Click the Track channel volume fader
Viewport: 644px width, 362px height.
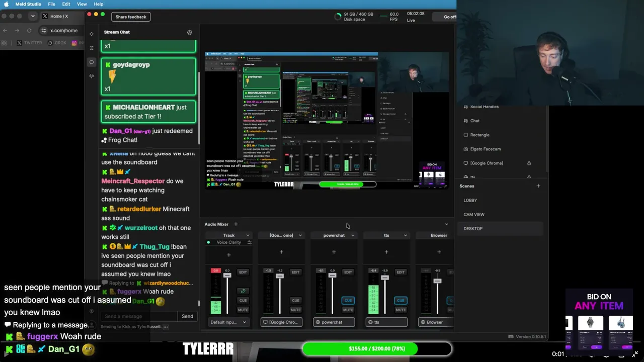click(x=227, y=276)
